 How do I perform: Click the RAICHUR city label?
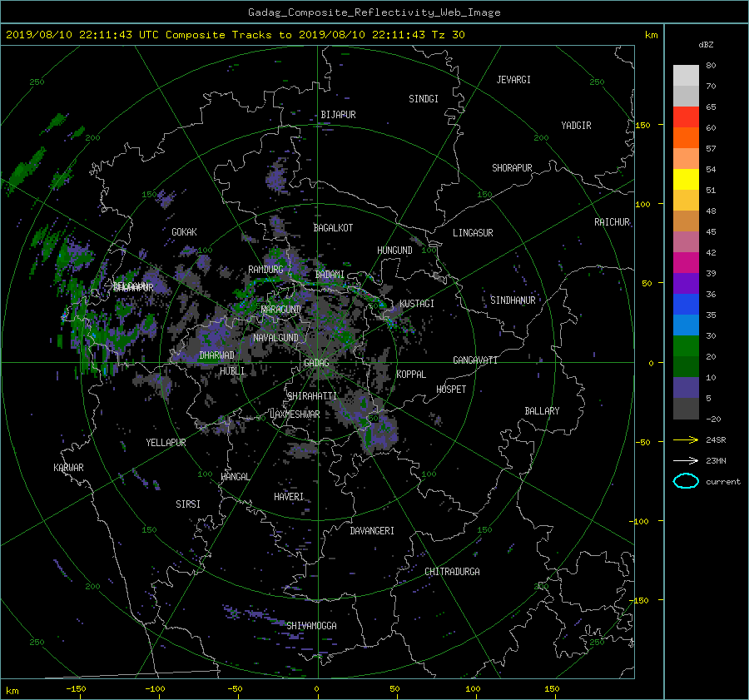[612, 222]
